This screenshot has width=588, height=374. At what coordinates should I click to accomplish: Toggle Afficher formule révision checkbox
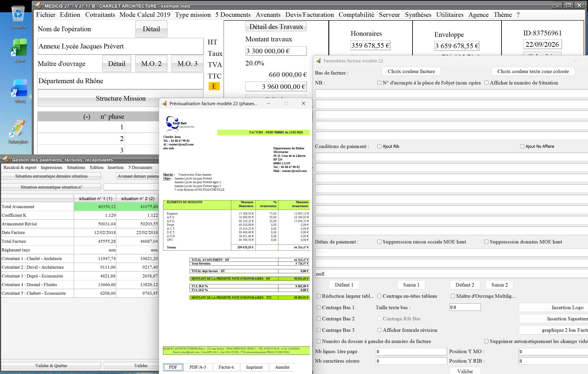[379, 330]
